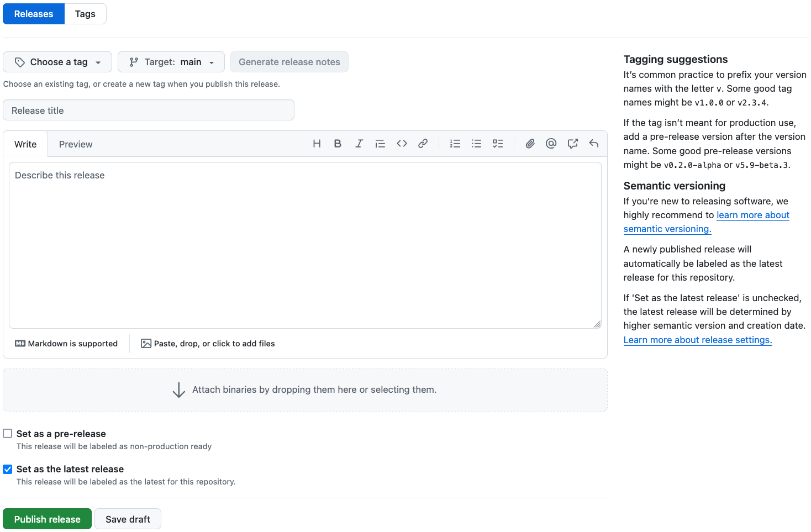
Task: Insert a quote block
Action: 380,144
